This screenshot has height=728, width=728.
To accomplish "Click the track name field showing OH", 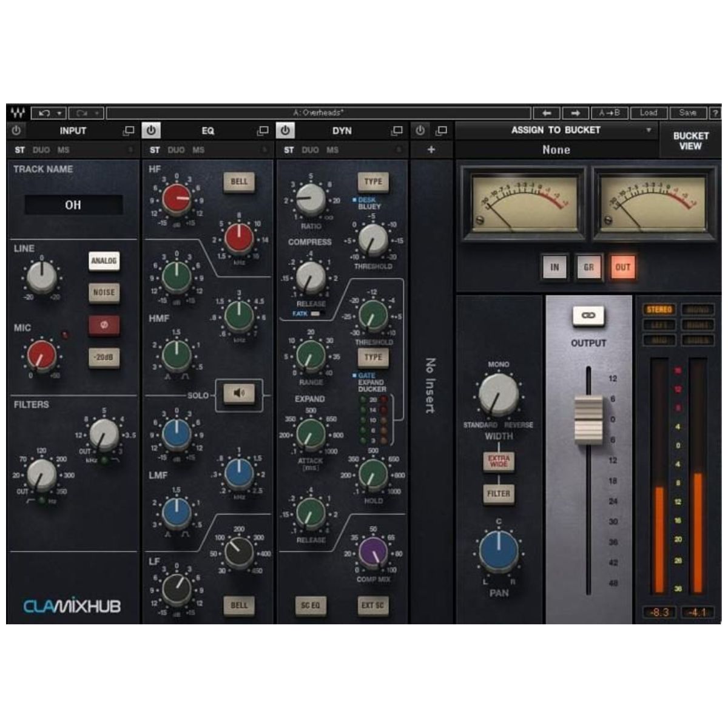I will (x=73, y=204).
